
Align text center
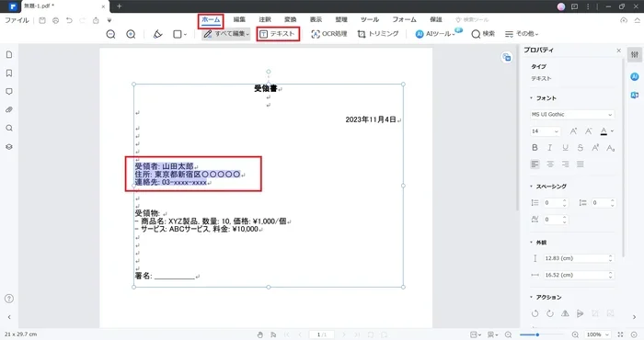pos(550,164)
